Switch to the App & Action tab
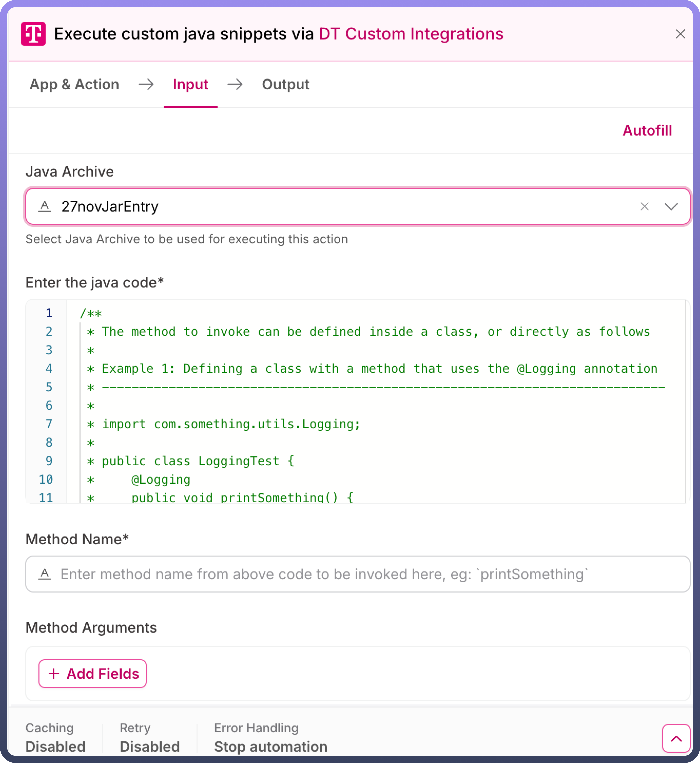 coord(74,84)
